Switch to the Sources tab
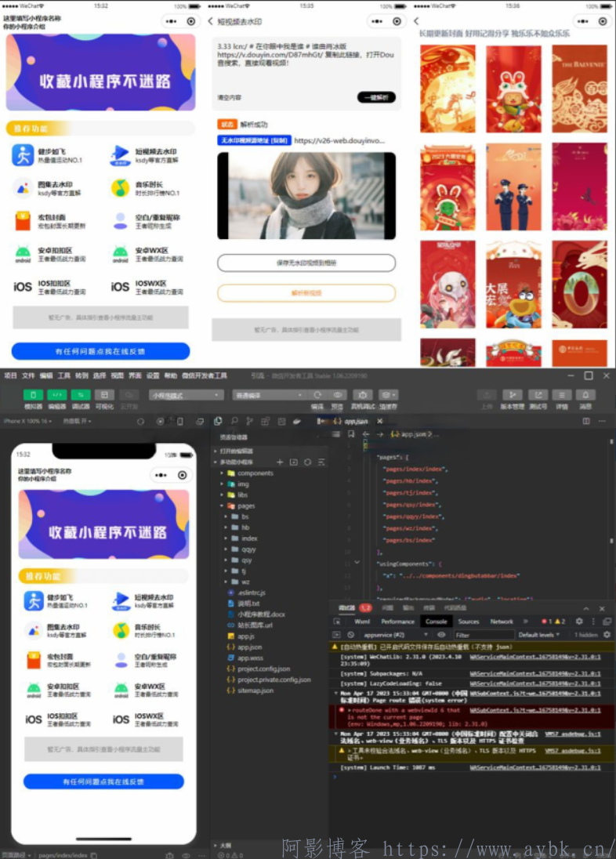The width and height of the screenshot is (616, 859). (x=469, y=622)
